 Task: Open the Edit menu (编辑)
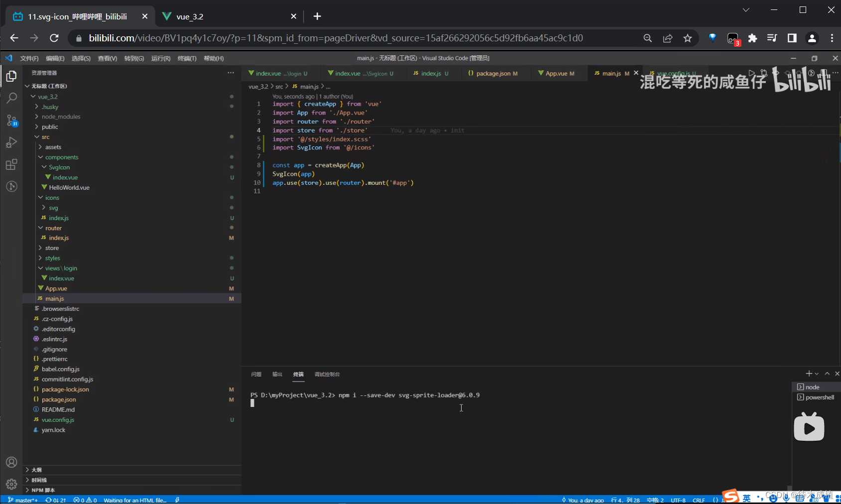point(55,58)
